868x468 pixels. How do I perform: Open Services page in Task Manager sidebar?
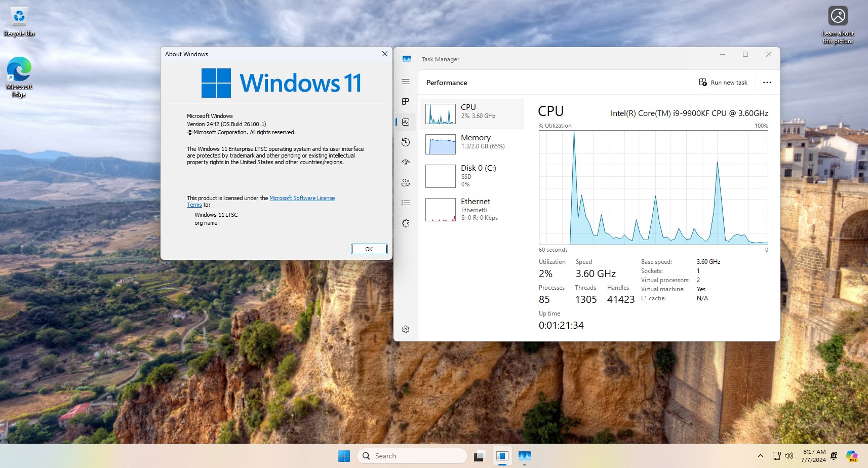coord(406,223)
